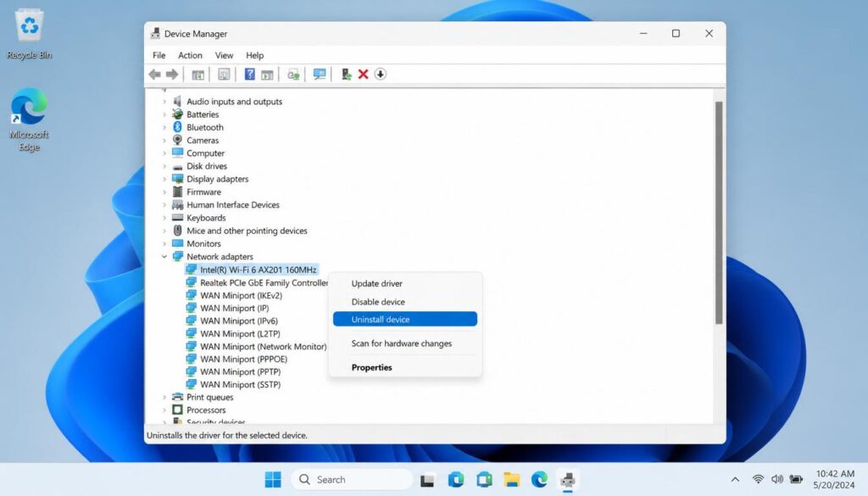868x496 pixels.
Task: Click the volume speaker tray icon
Action: point(777,479)
